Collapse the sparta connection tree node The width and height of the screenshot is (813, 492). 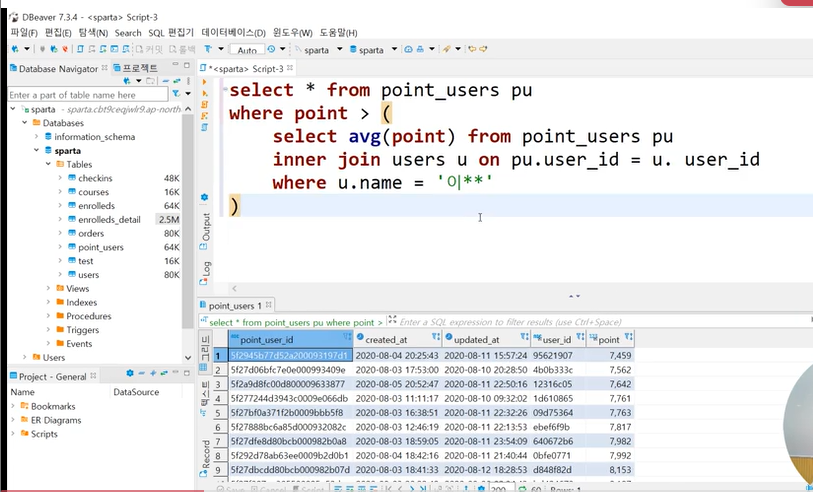tap(13, 109)
